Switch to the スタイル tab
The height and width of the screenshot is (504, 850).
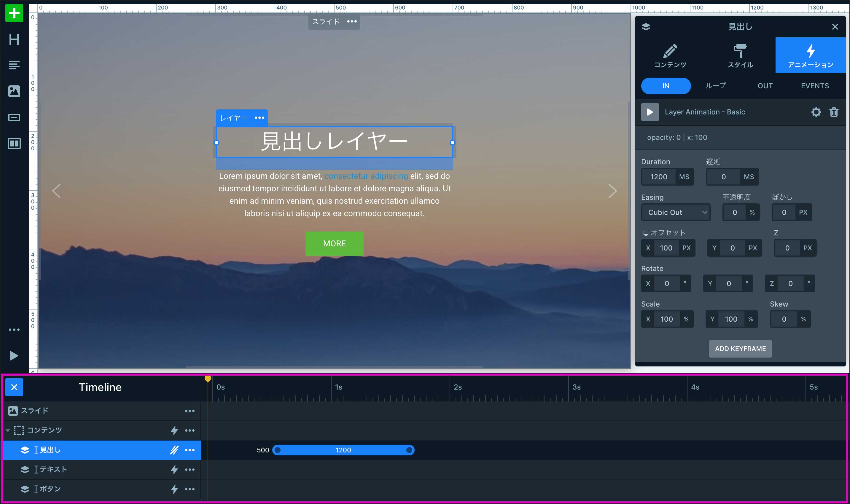point(740,56)
